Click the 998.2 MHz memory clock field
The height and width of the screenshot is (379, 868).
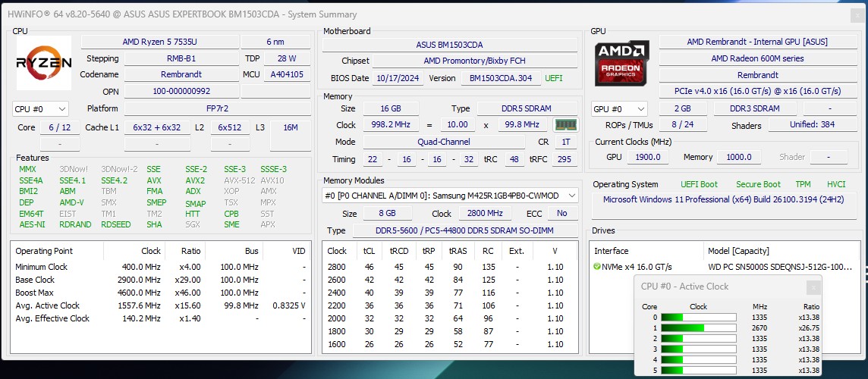point(391,125)
